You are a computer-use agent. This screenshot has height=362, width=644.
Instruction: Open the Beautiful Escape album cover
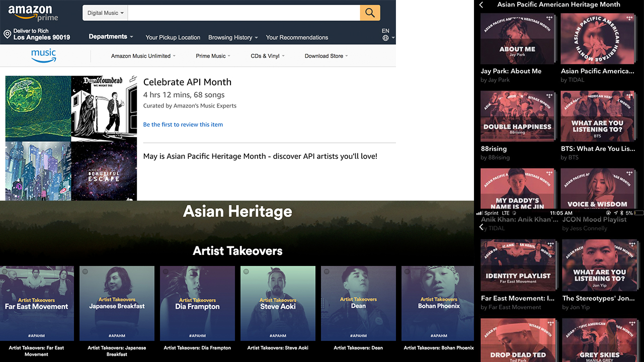(x=104, y=171)
